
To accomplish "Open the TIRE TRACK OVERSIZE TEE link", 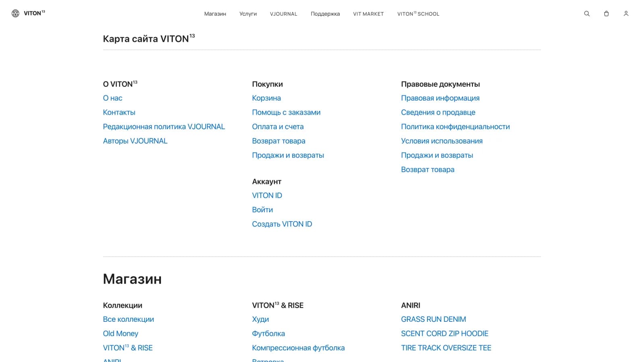I will point(446,348).
